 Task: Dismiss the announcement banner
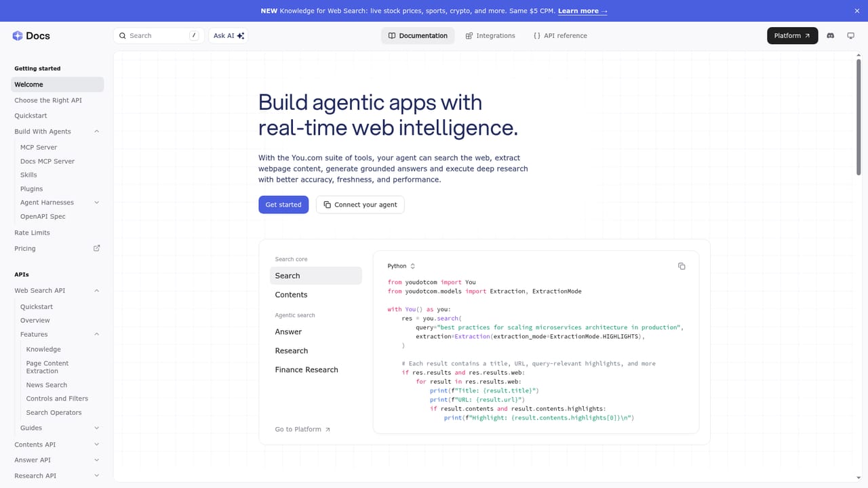[x=857, y=11]
